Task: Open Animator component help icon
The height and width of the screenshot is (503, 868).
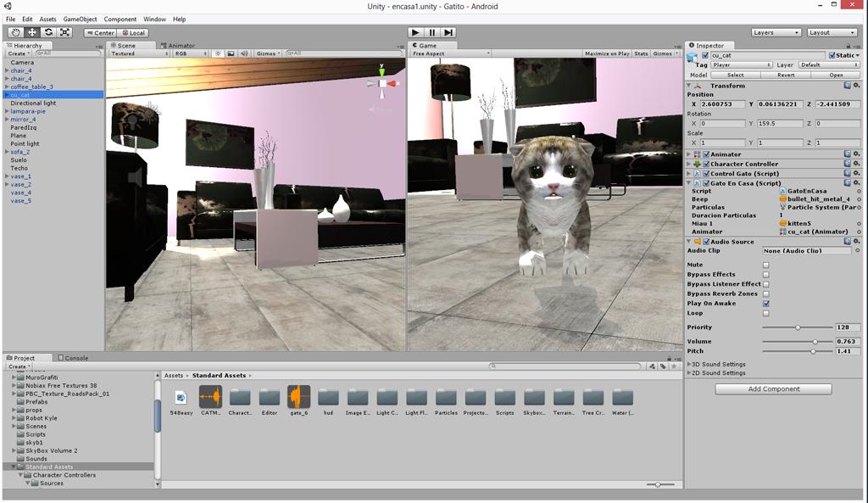Action: [848, 154]
